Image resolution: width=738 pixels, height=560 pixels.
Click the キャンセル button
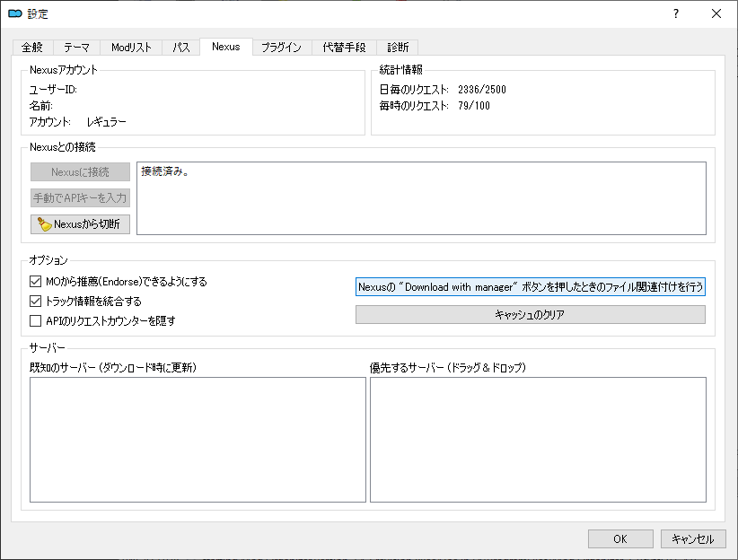(x=693, y=539)
